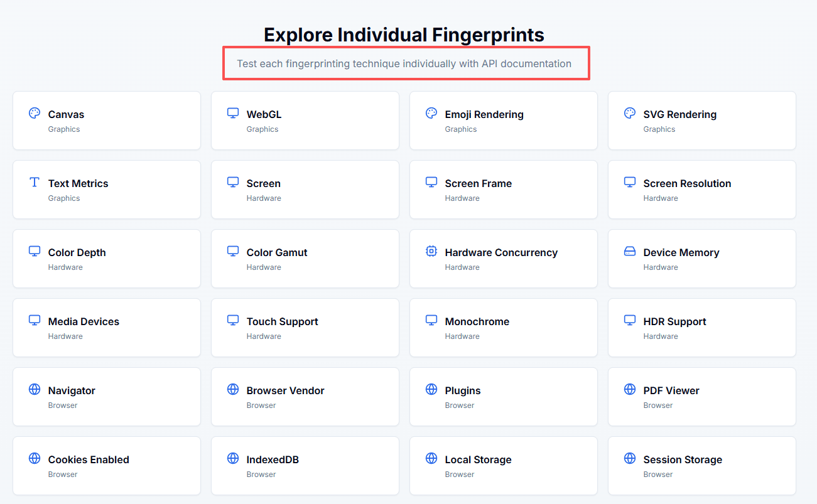This screenshot has width=817, height=504.
Task: Click the drive icon for Device Memory
Action: 630,251
